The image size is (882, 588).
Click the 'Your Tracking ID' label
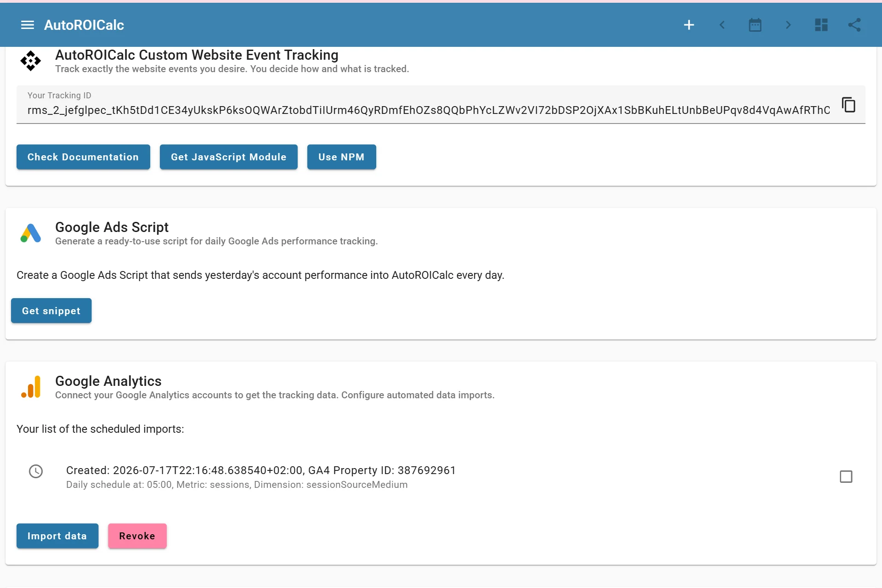(x=59, y=96)
